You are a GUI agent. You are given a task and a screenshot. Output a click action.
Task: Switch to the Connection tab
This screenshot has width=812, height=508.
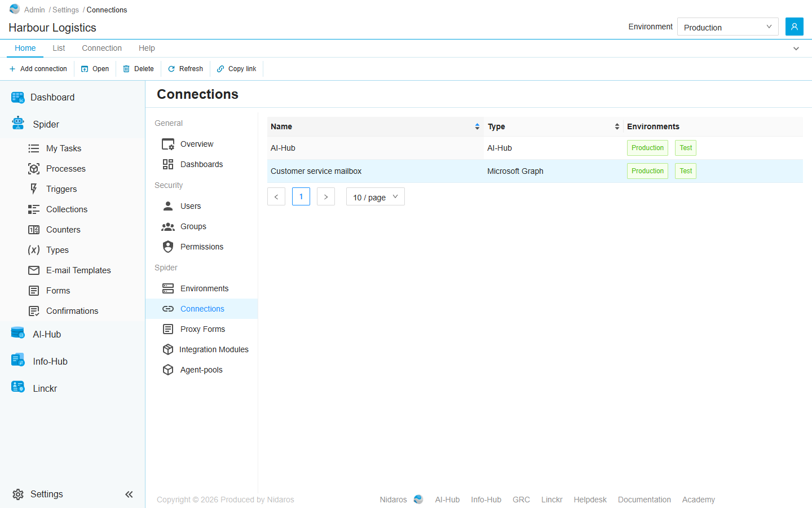[x=101, y=49]
